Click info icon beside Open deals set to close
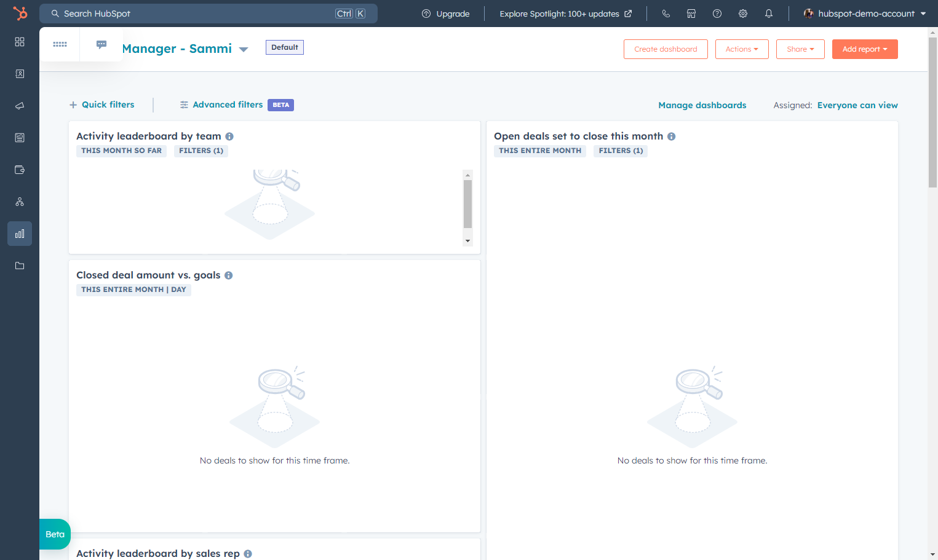The image size is (938, 560). (x=672, y=136)
